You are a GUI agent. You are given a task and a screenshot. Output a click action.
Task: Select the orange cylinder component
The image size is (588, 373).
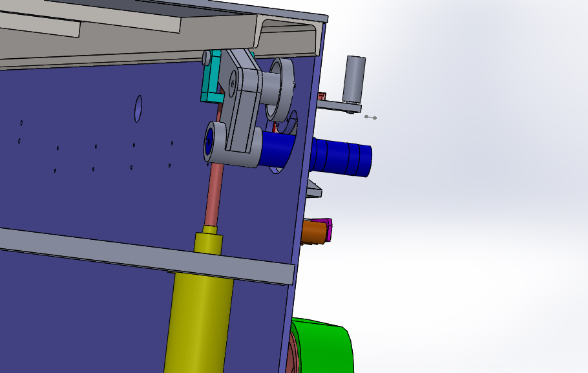(313, 233)
